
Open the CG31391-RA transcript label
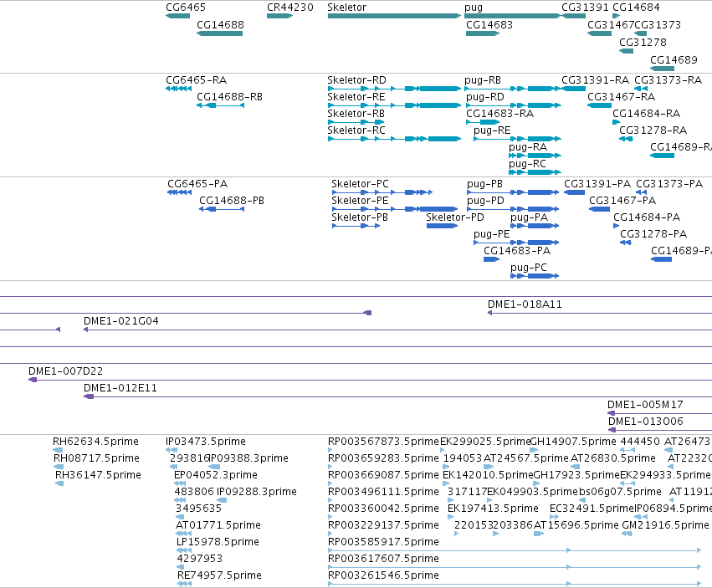pos(596,80)
